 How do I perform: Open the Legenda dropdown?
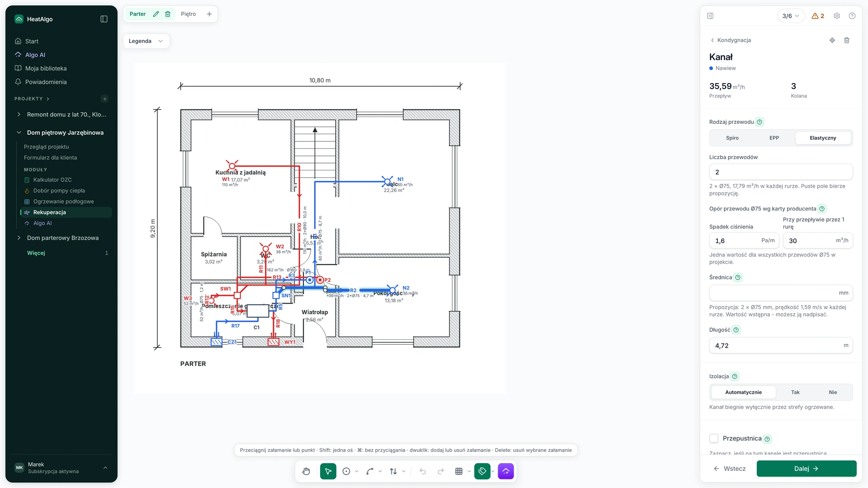[146, 41]
